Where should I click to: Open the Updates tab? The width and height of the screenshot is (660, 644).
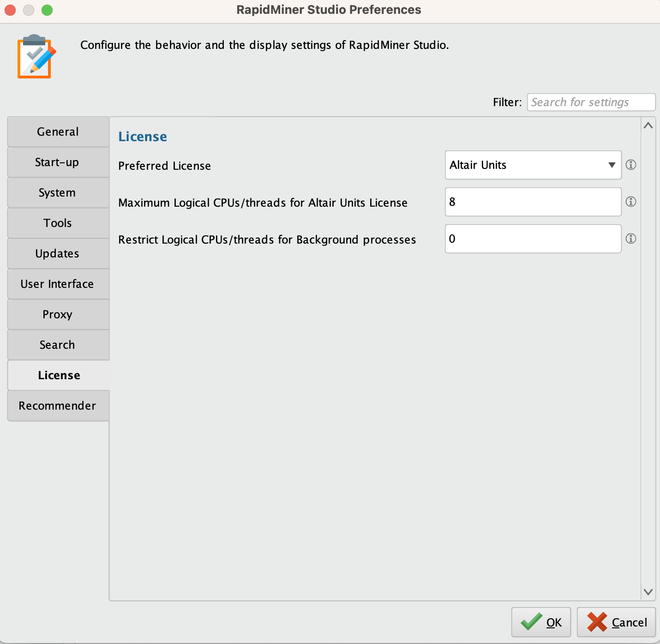pos(58,254)
